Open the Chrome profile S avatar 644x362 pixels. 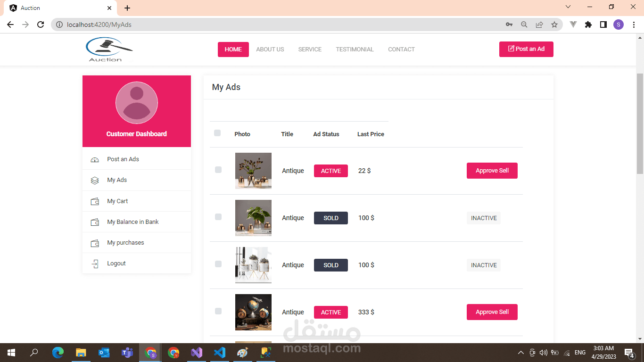pyautogui.click(x=619, y=25)
